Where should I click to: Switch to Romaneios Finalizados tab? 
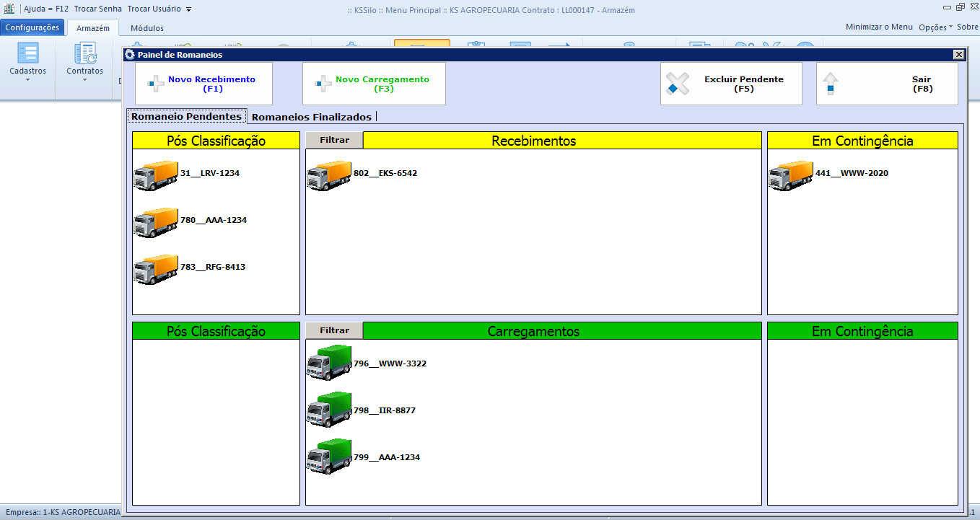311,117
